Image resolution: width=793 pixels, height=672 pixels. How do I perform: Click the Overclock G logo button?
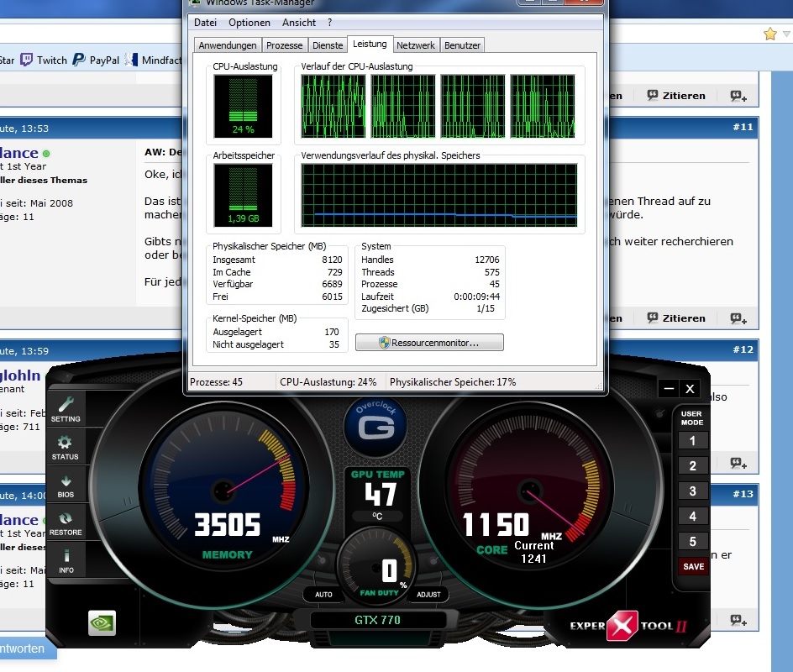(x=376, y=426)
